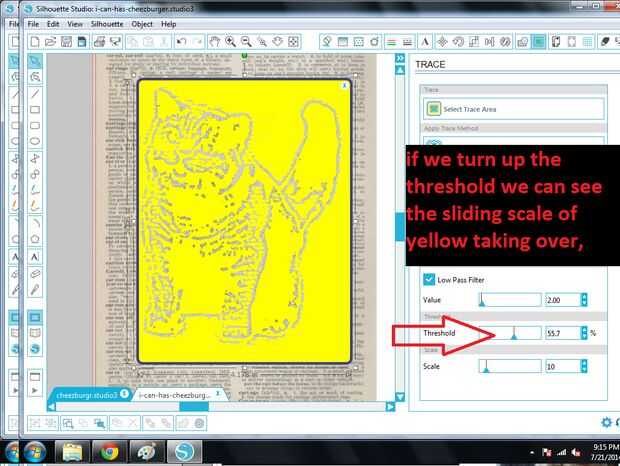Screen dimensions: 620x466
Task: Click the Open folder icon
Action: (x=50, y=42)
